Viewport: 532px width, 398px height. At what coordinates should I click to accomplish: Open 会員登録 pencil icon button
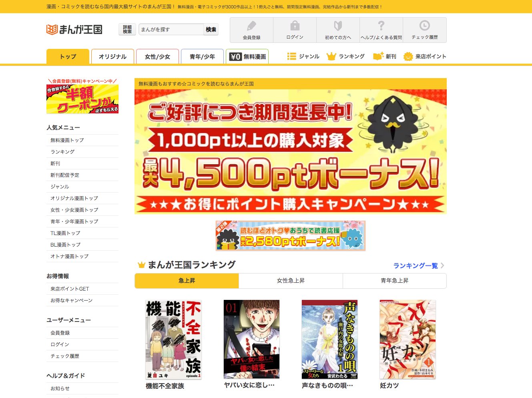point(251,30)
